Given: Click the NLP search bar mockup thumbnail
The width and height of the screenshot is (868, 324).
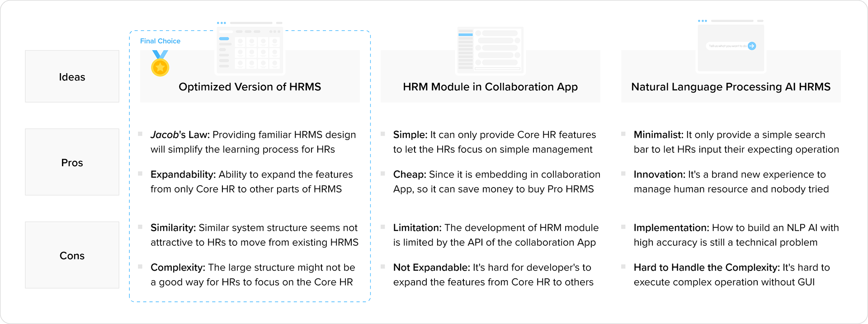Looking at the screenshot, I should [731, 46].
